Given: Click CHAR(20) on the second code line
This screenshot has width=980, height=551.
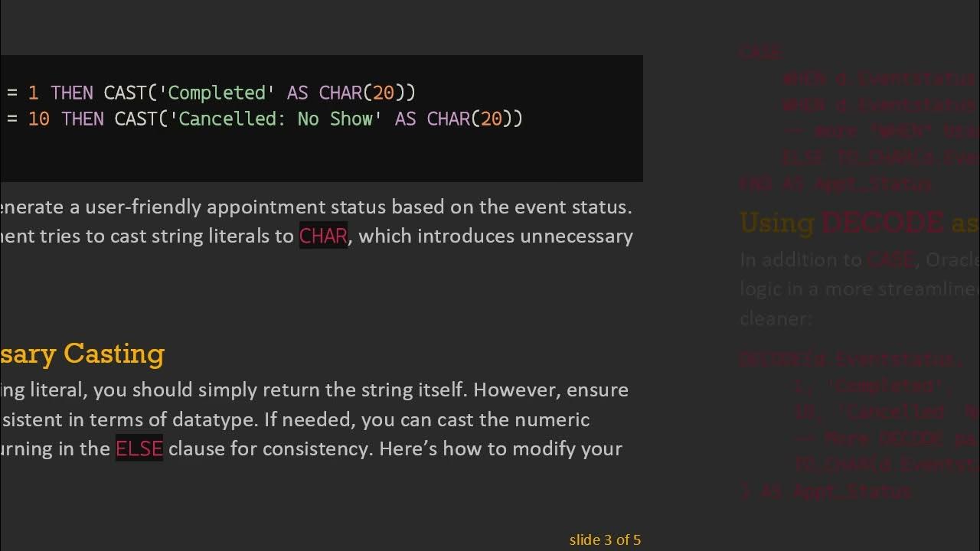Looking at the screenshot, I should click(474, 119).
